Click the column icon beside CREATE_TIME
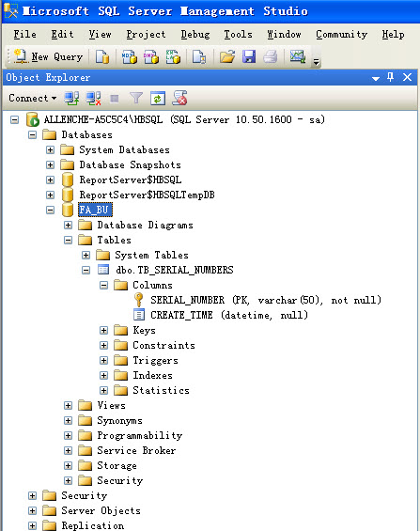The width and height of the screenshot is (420, 531). click(139, 315)
